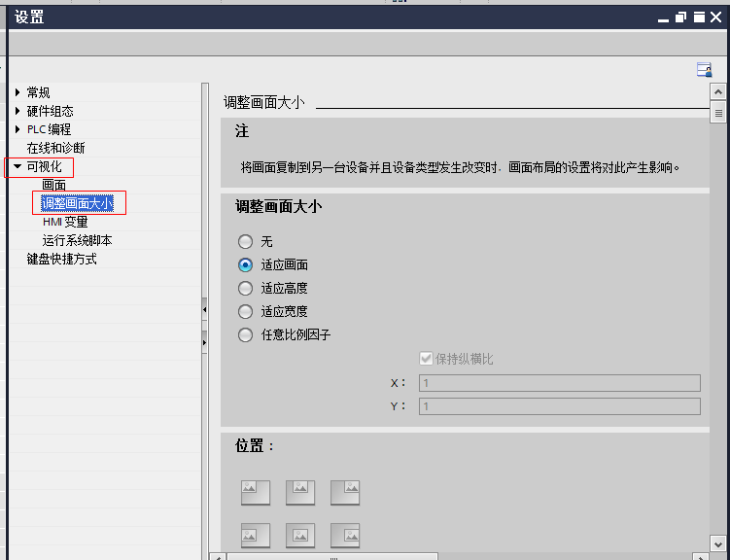Viewport: 730px width, 560px height.
Task: Collapse the 可视化 tree node
Action: (x=17, y=167)
